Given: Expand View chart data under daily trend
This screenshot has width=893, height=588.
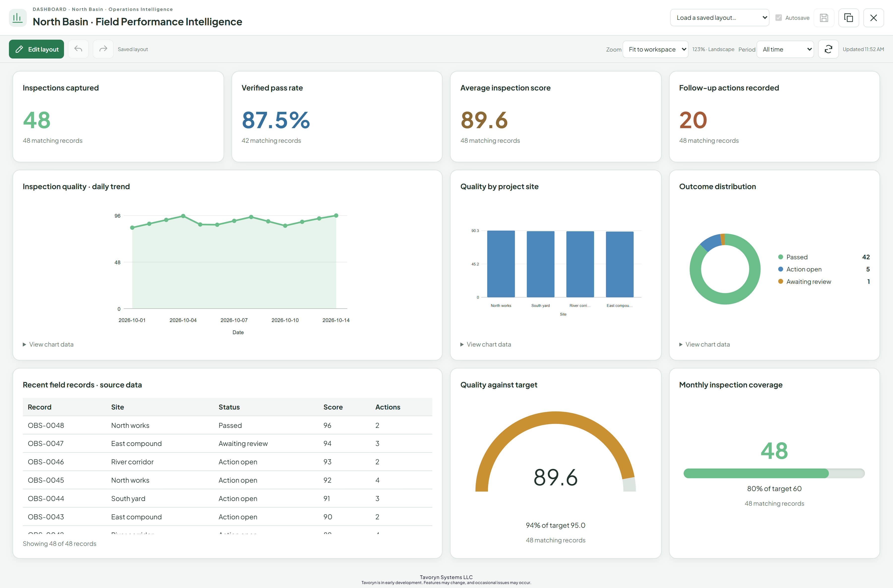Looking at the screenshot, I should coord(48,344).
